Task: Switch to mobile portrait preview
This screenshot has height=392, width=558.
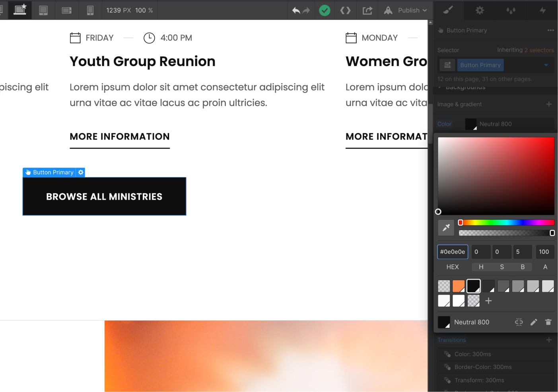Action: point(90,10)
